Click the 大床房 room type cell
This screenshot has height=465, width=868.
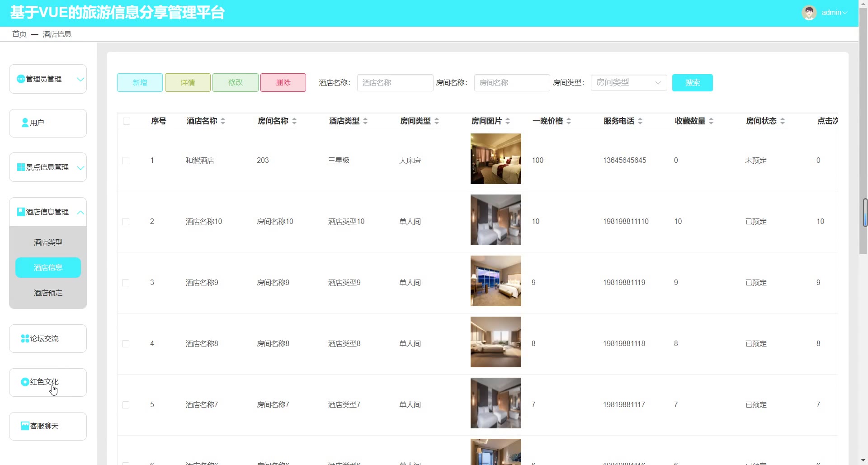(410, 161)
